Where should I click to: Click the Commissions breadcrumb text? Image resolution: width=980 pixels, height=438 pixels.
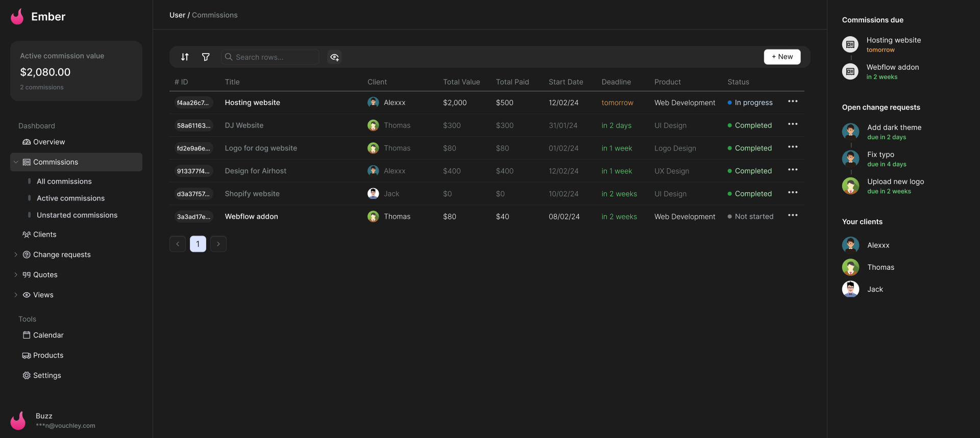coord(214,15)
